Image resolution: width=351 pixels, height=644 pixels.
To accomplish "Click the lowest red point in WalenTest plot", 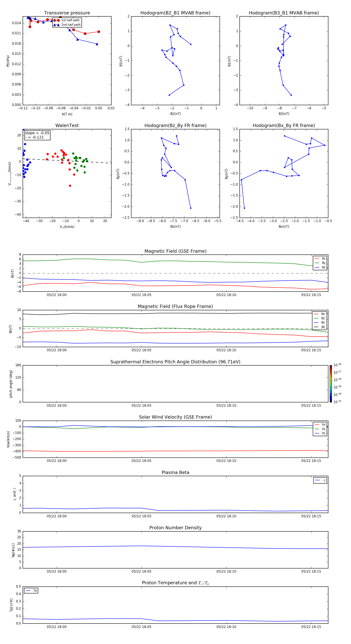I will point(70,186).
